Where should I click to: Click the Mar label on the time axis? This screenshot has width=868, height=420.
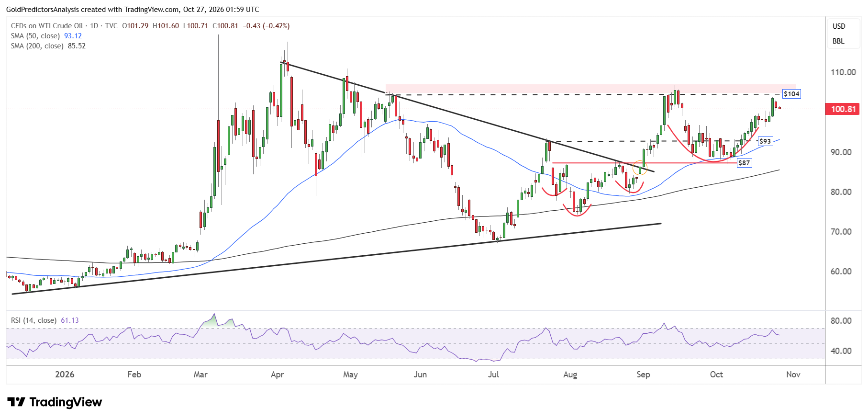[200, 375]
